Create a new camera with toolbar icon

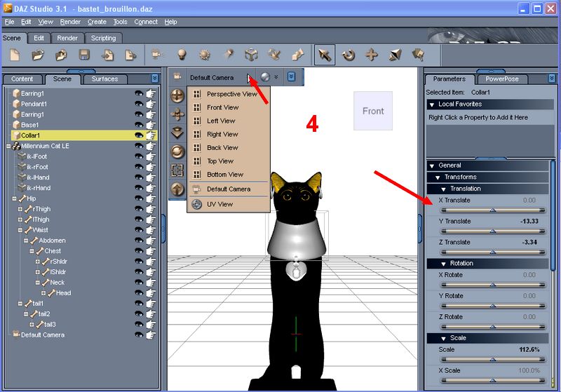[x=158, y=55]
